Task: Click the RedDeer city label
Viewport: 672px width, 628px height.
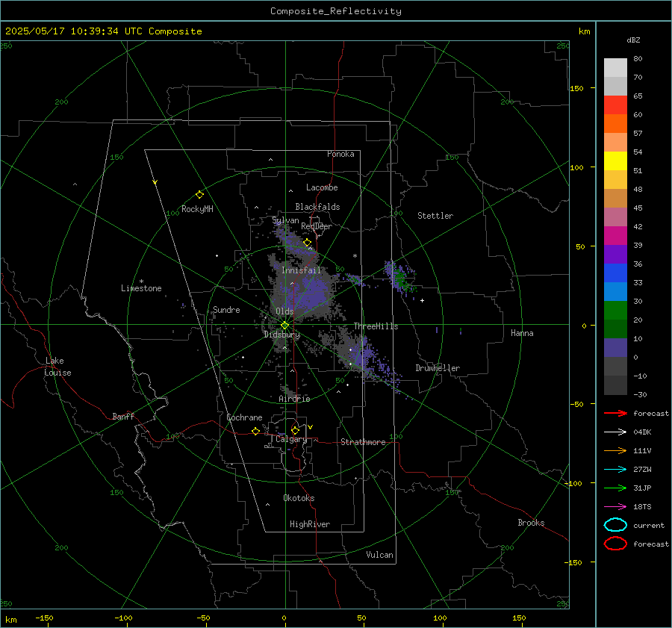Action: pos(317,226)
